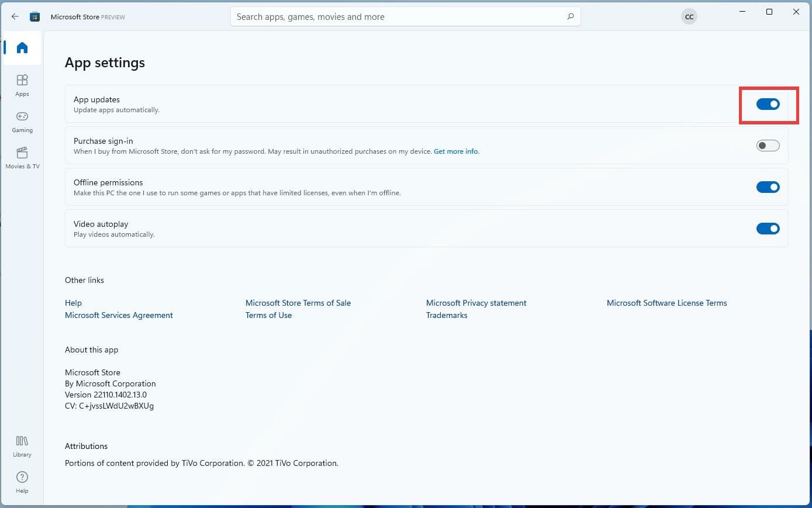Image resolution: width=812 pixels, height=508 pixels.
Task: Go to the Home sidebar icon
Action: [22, 48]
